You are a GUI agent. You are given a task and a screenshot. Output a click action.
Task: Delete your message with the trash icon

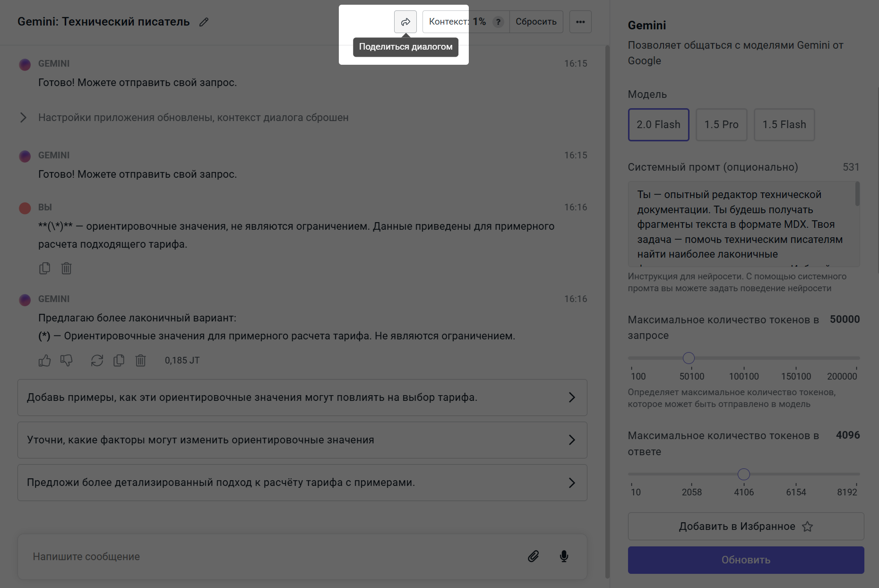tap(66, 268)
